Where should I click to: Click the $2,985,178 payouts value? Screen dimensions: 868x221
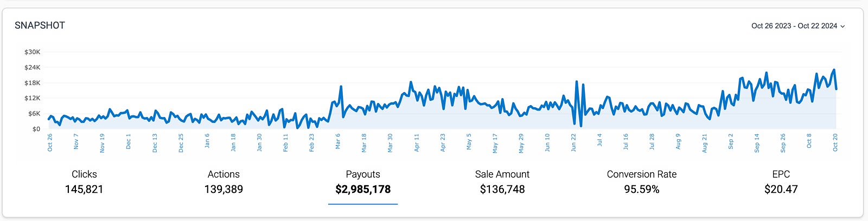(x=363, y=190)
